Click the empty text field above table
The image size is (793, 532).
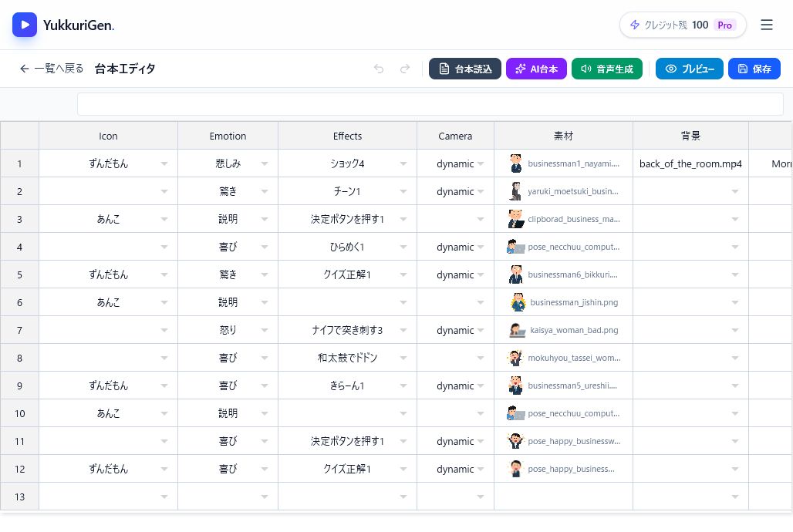coord(430,104)
